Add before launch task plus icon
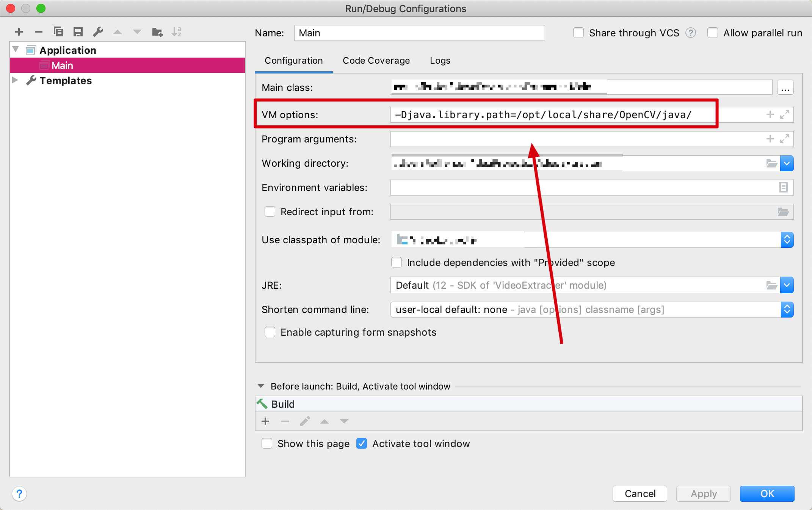 (x=265, y=421)
